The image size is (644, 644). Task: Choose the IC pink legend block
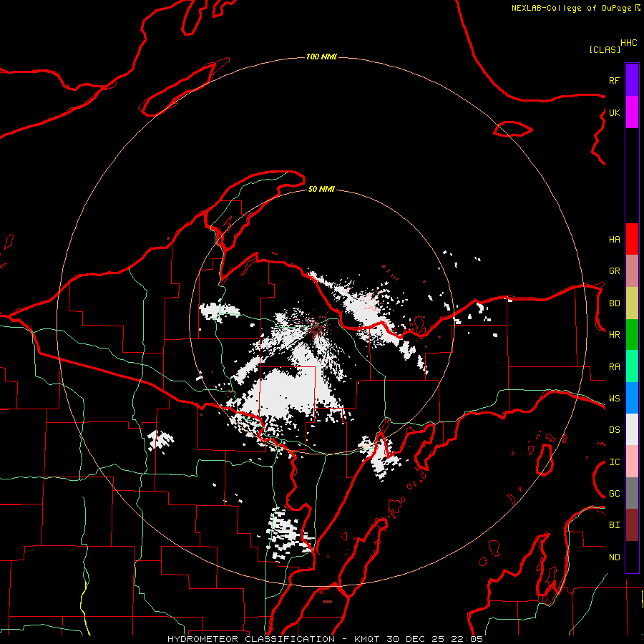632,462
